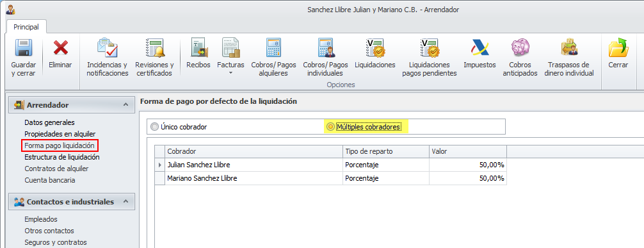Viewport: 644px width, 248px height.
Task: Collapse the Contactos e industriales section
Action: click(x=125, y=202)
